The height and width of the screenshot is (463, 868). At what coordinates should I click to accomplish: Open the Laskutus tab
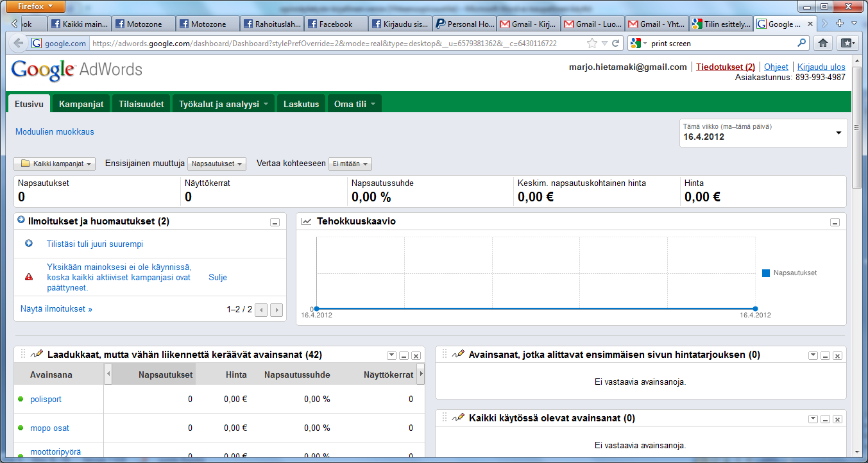coord(301,104)
